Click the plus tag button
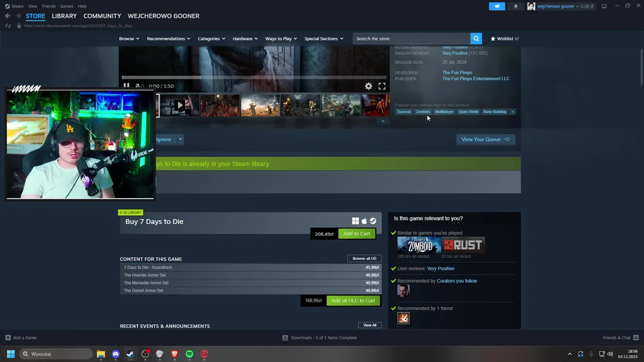This screenshot has width=644, height=362. [x=513, y=112]
